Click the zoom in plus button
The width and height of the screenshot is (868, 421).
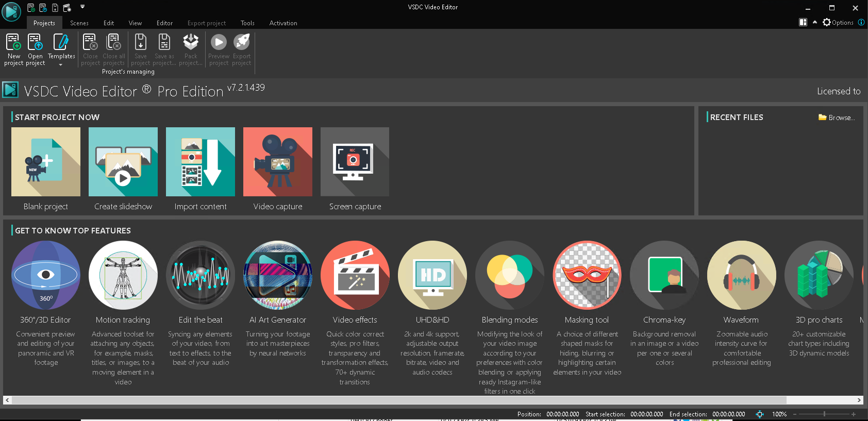tap(854, 414)
